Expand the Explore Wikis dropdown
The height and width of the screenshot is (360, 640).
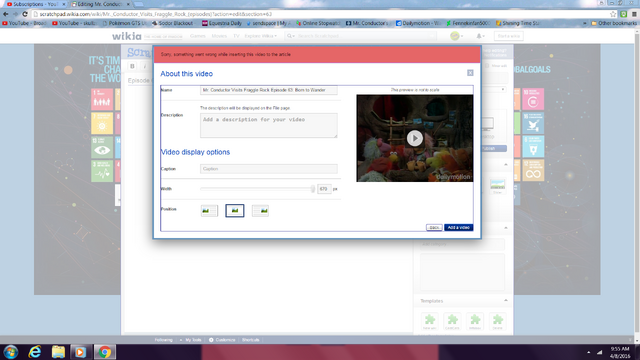(260, 36)
